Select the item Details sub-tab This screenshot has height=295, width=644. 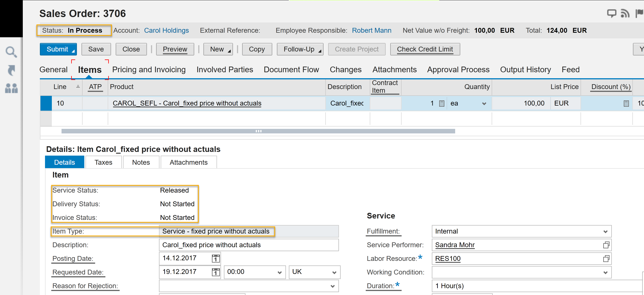(x=65, y=162)
